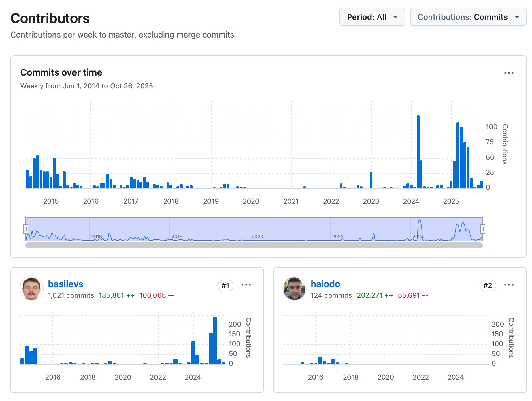The height and width of the screenshot is (401, 532).
Task: Click the #1 rank badge
Action: [225, 286]
